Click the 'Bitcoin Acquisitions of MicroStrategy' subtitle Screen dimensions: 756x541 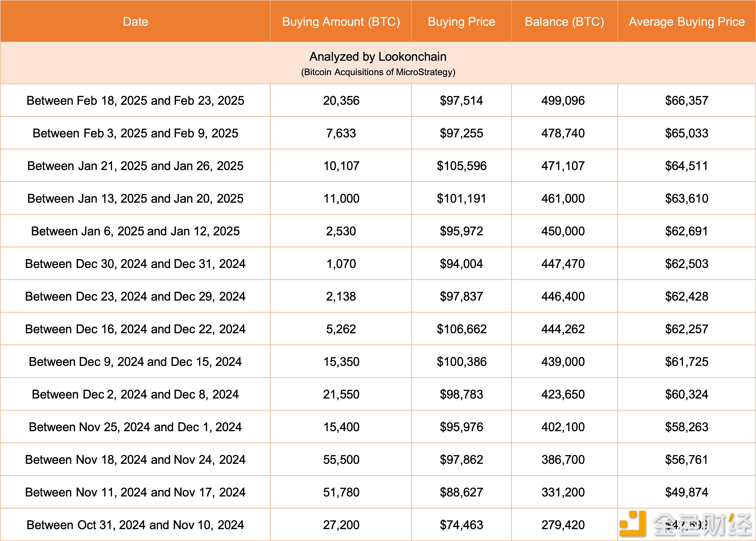tap(378, 72)
